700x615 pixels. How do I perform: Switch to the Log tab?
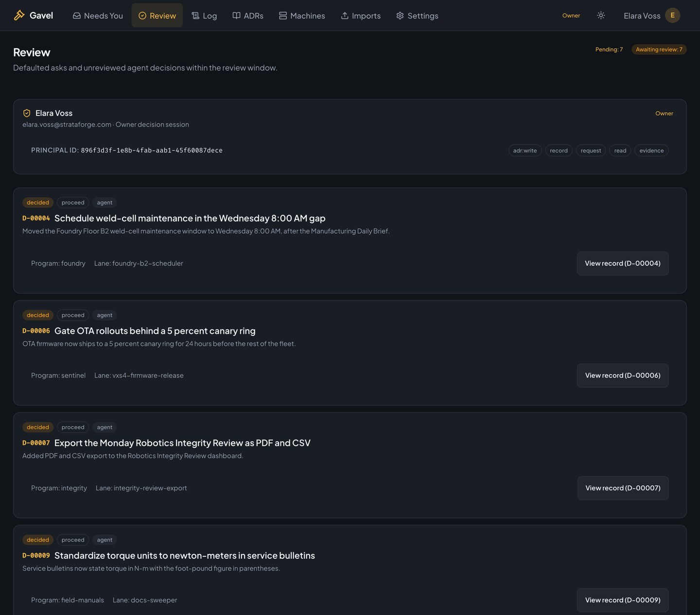[x=204, y=16]
